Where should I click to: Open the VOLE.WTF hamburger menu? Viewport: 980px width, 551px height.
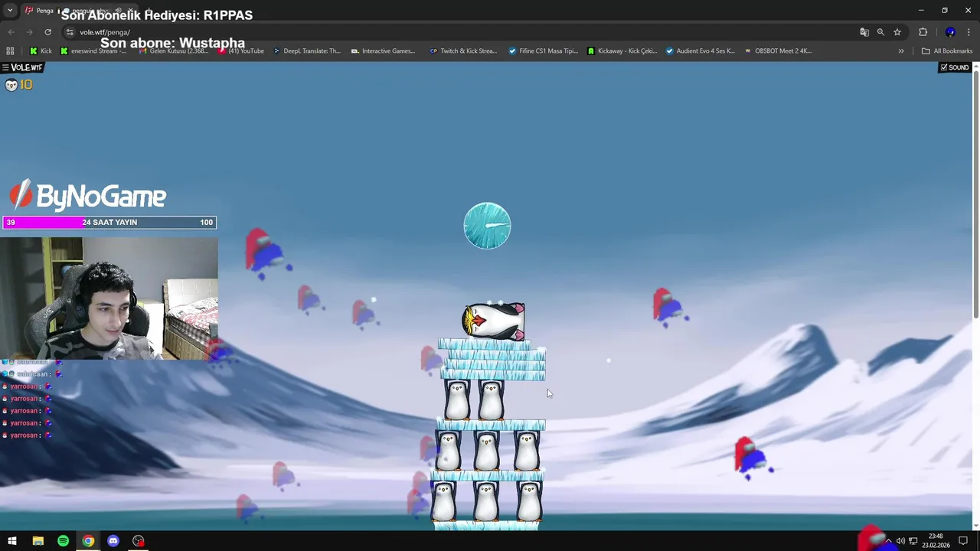[6, 67]
